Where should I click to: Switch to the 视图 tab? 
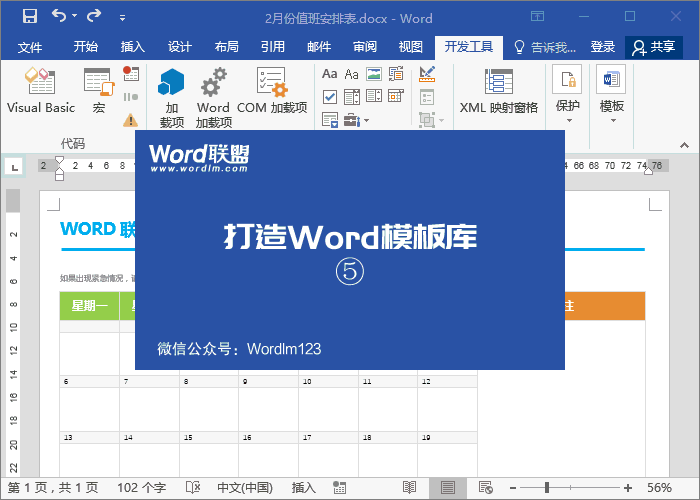click(x=411, y=46)
